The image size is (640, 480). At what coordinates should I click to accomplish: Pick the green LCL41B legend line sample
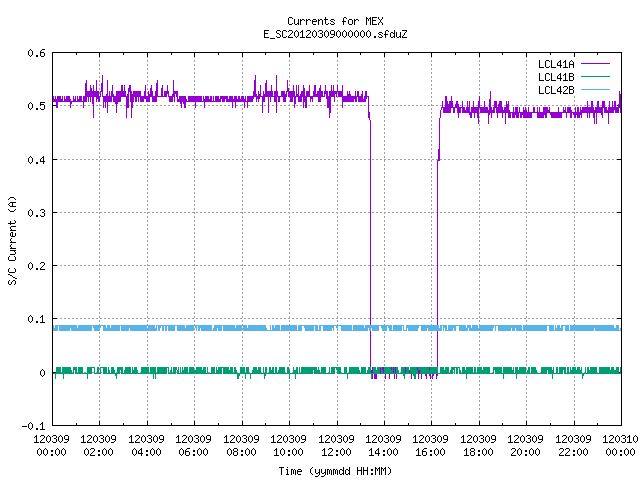(595, 77)
